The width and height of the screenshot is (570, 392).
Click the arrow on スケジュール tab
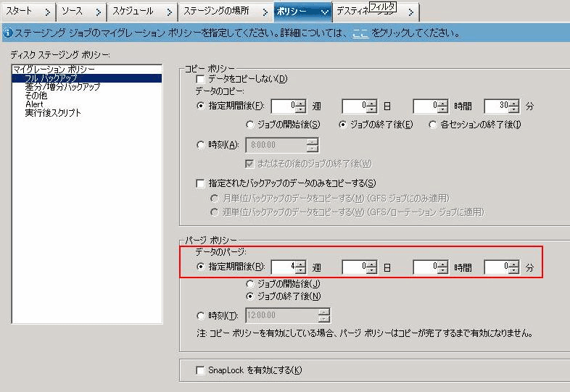tap(169, 12)
